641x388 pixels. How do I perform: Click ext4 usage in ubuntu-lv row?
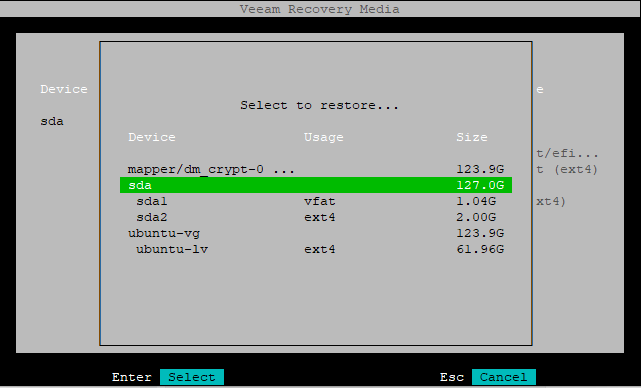[320, 249]
